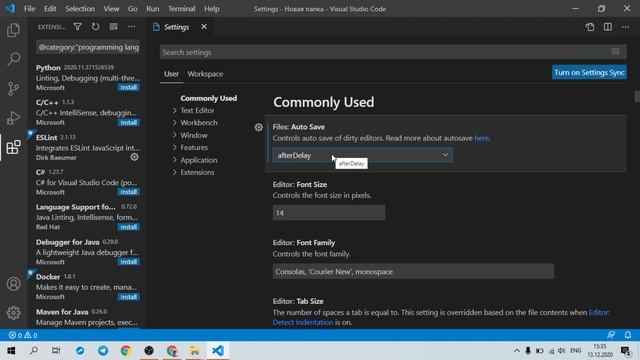Open Windows Start menu
Viewport: 640px width, 360px height.
point(11,351)
